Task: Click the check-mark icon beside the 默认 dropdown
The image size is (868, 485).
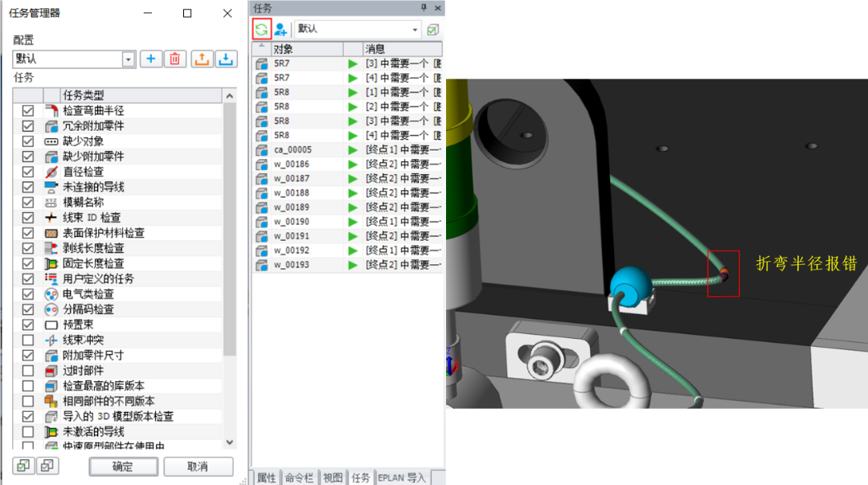Action: click(433, 30)
